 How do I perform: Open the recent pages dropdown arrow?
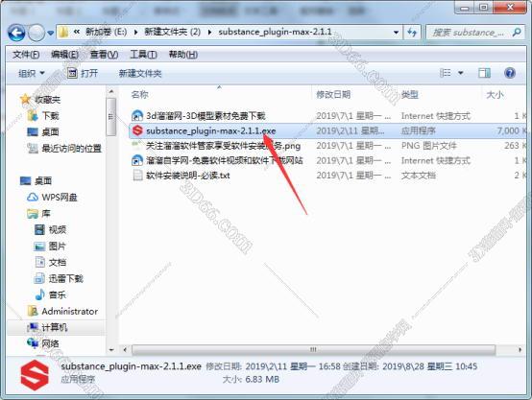pyautogui.click(x=51, y=34)
